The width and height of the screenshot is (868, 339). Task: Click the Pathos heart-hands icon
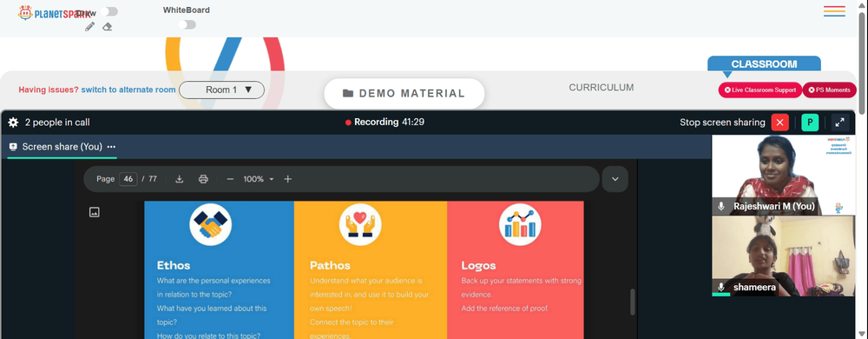[x=360, y=225]
